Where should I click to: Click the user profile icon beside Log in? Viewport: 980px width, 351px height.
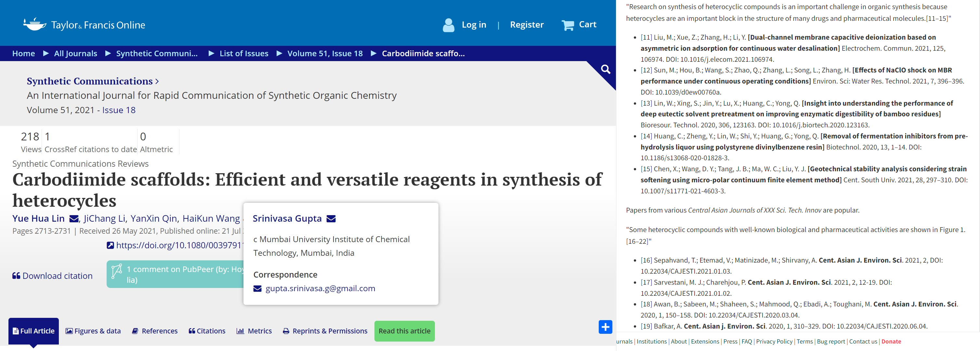[x=448, y=25]
